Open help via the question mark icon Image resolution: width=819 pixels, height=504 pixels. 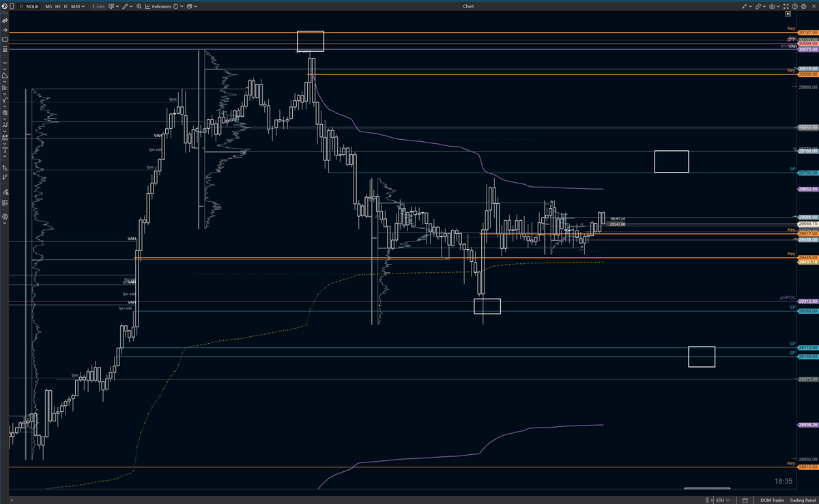[795, 6]
